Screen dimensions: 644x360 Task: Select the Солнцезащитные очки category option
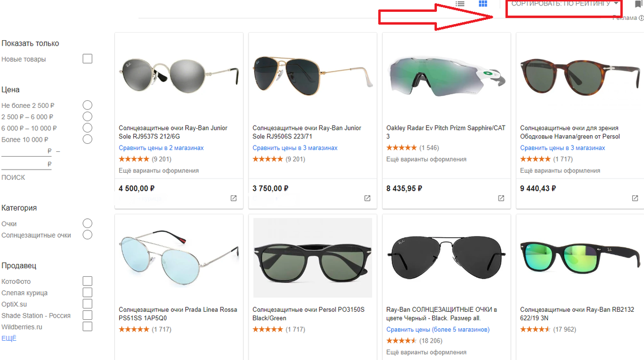pyautogui.click(x=87, y=235)
